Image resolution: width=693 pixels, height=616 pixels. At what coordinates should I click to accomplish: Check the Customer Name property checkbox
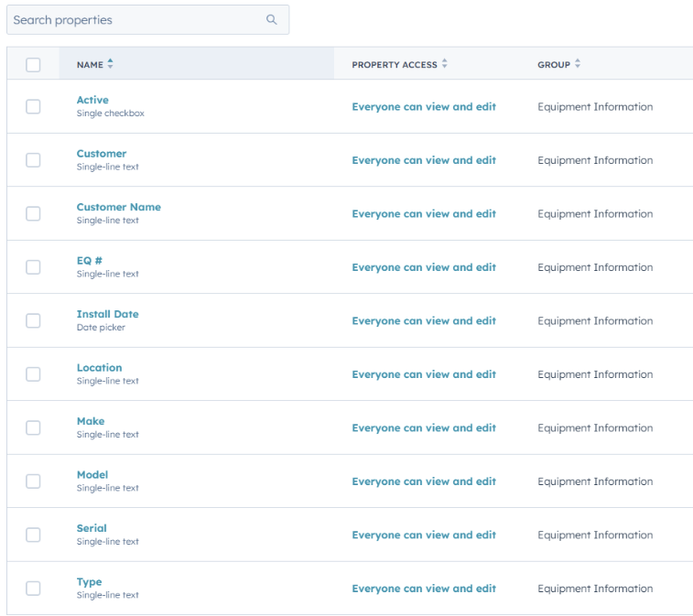33,213
